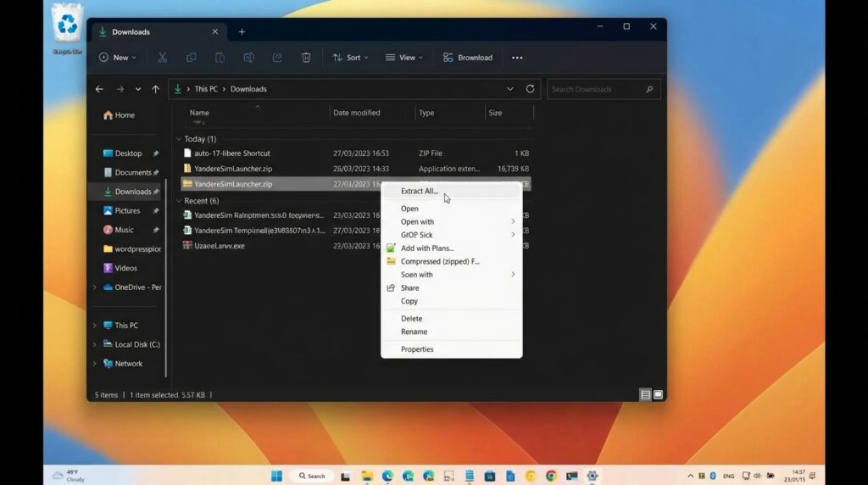Go up one folder level
The height and width of the screenshot is (485, 868).
click(x=155, y=89)
